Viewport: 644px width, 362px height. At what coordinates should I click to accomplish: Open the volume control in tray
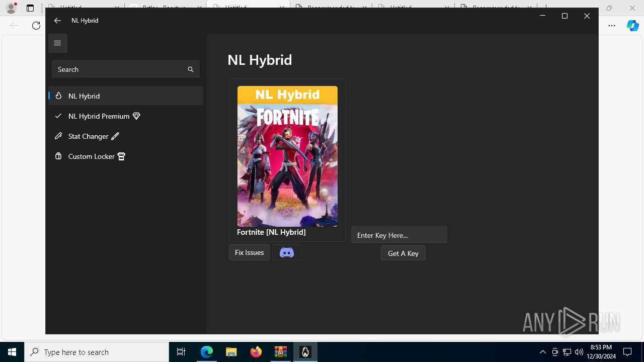579,352
